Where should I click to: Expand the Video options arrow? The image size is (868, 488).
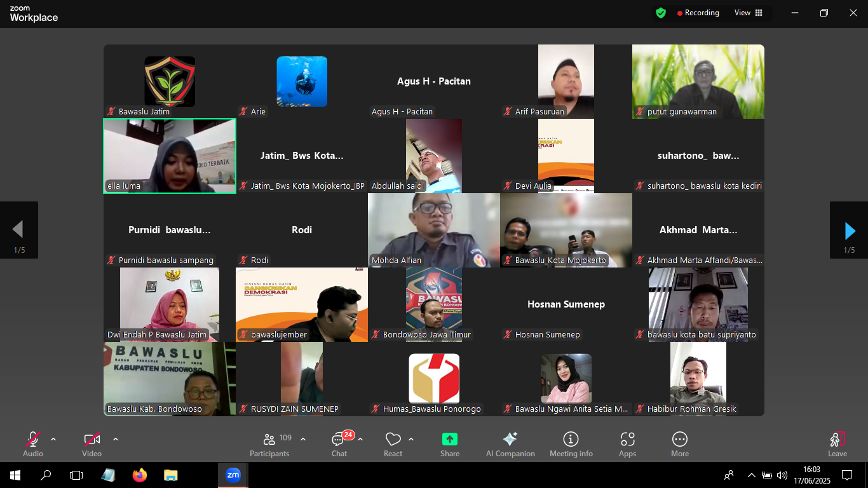pos(116,439)
